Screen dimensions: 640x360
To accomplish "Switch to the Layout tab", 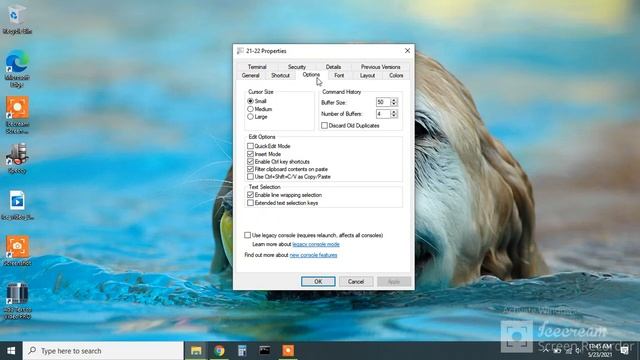I will tap(367, 76).
